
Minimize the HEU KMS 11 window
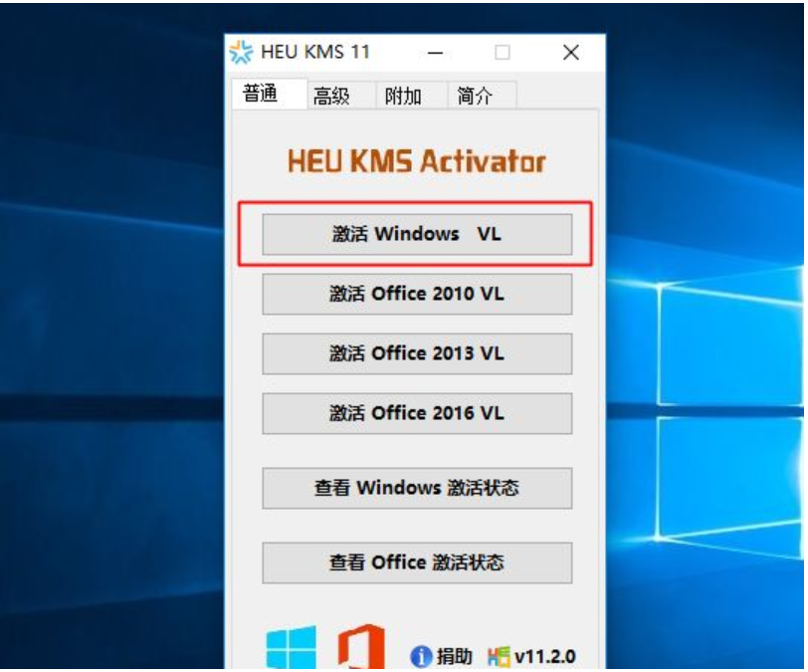click(436, 53)
